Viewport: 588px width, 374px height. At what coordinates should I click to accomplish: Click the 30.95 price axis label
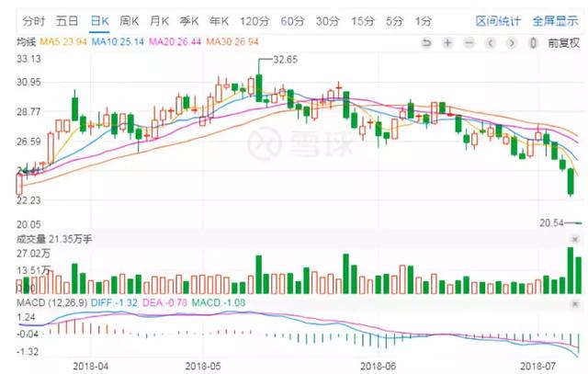(x=28, y=82)
